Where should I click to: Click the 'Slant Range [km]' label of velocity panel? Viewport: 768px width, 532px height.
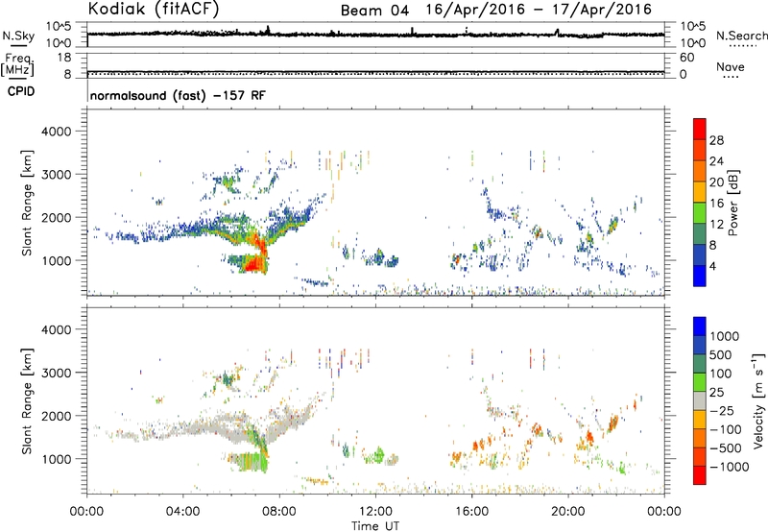[x=27, y=400]
